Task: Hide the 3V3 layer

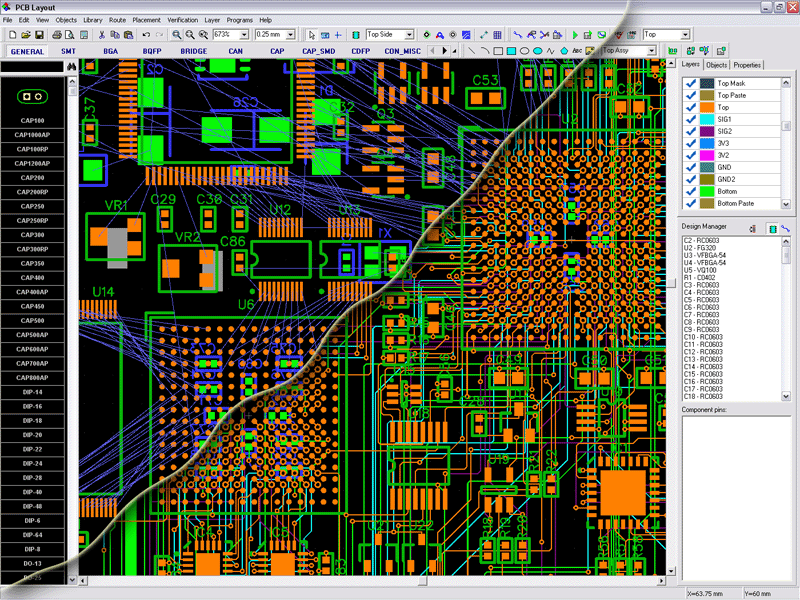Action: tap(691, 143)
